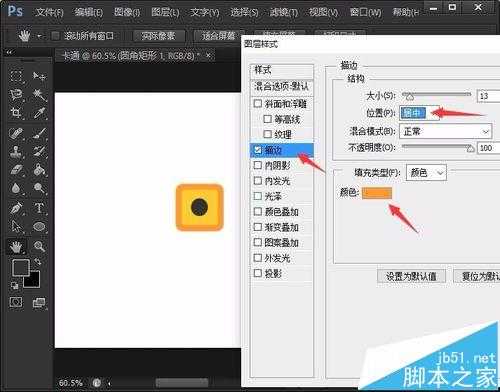Image resolution: width=500 pixels, height=392 pixels.
Task: Select the Ellipse shape tool
Action: (x=39, y=227)
